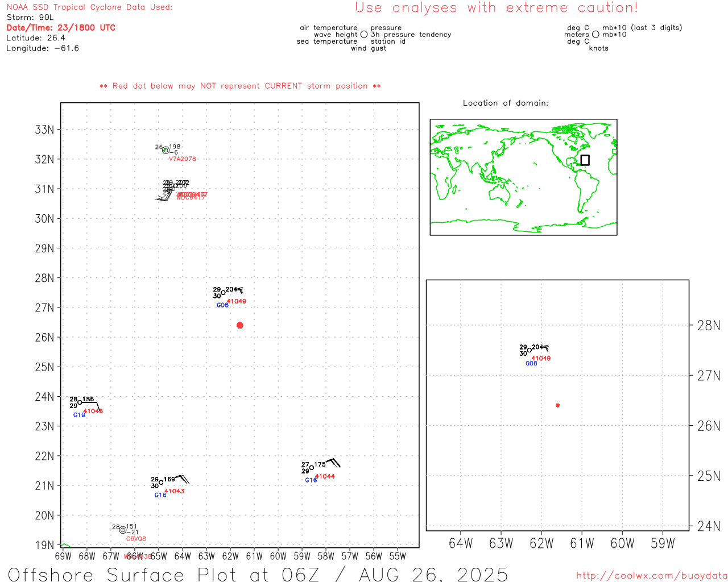Click the 'NOAA SSD Tropical Cyclone Data Used:' header
This screenshot has height=582, width=728.
pos(89,7)
